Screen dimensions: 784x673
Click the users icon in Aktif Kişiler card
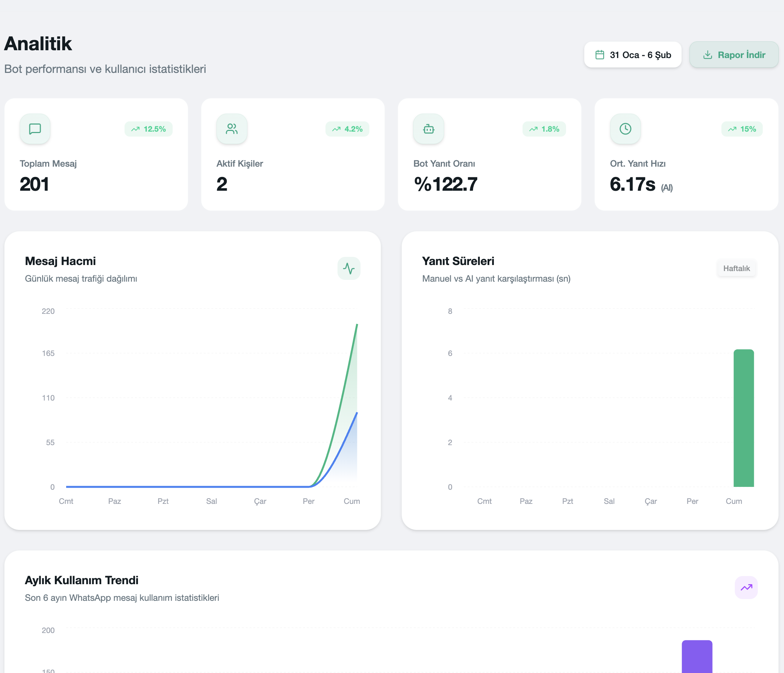[232, 129]
